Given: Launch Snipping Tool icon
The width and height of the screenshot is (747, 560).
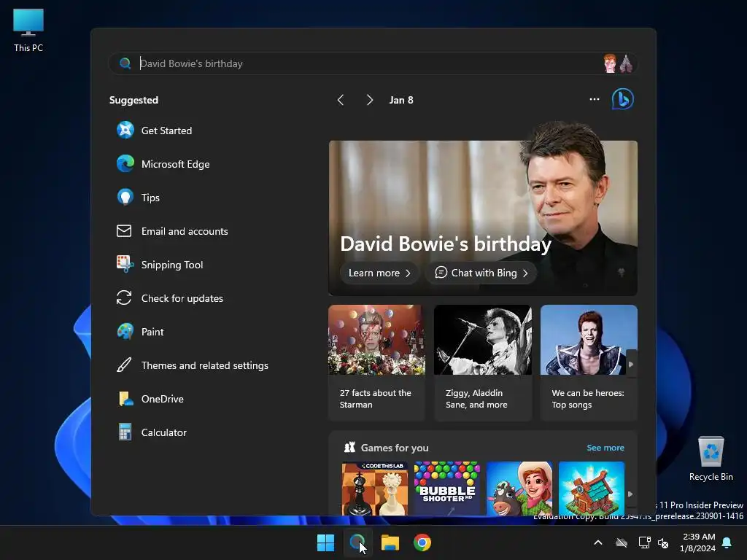Looking at the screenshot, I should click(125, 264).
